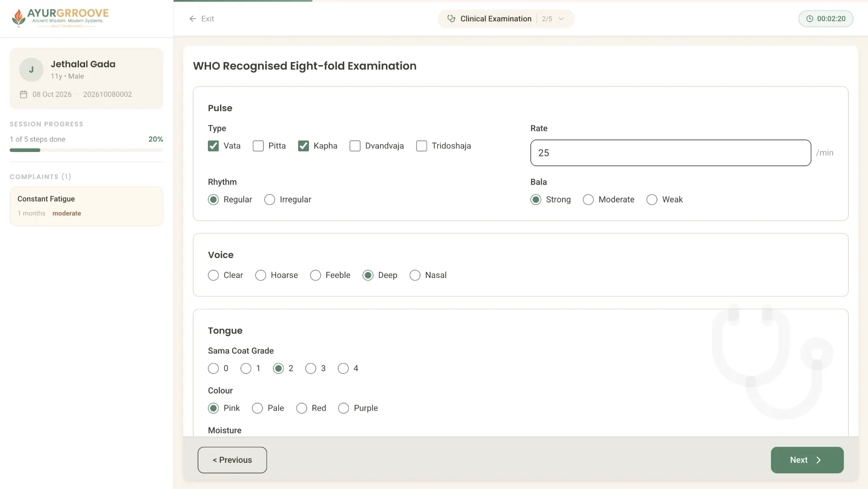
Task: Click the AyurGrroove logo
Action: 60,18
